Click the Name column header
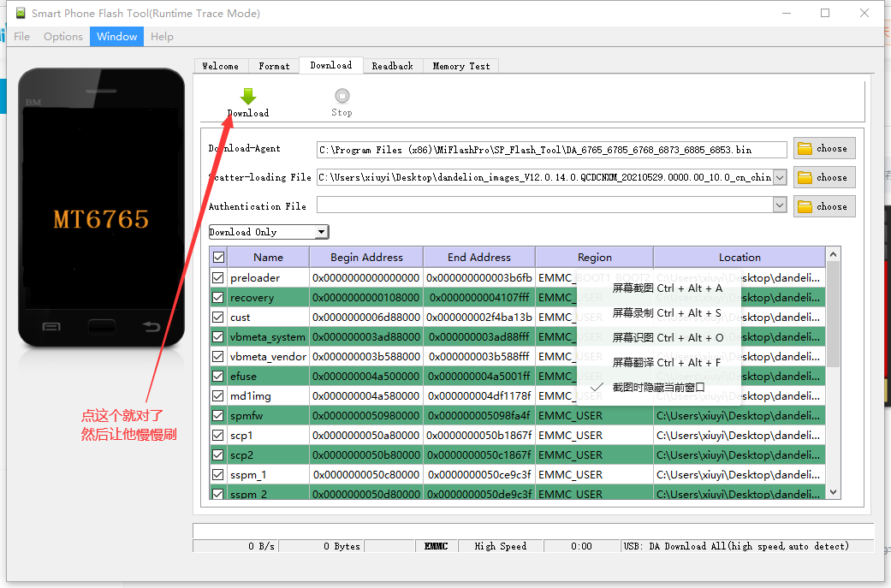Viewport: 891px width, 588px height. [268, 258]
